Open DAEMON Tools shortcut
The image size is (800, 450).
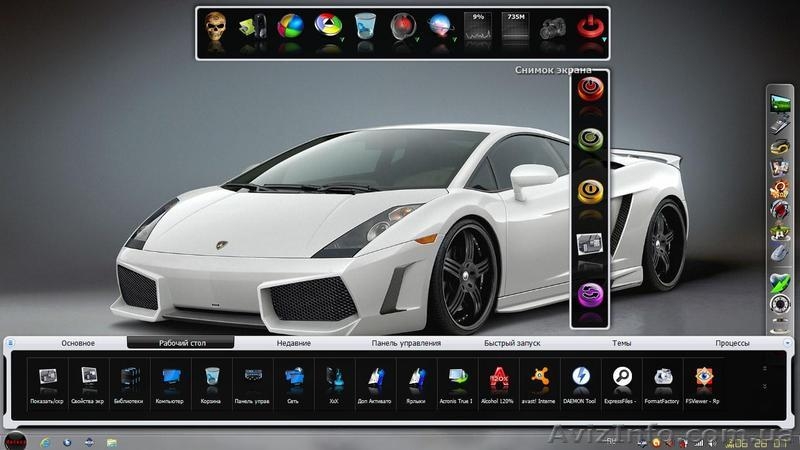[x=580, y=378]
